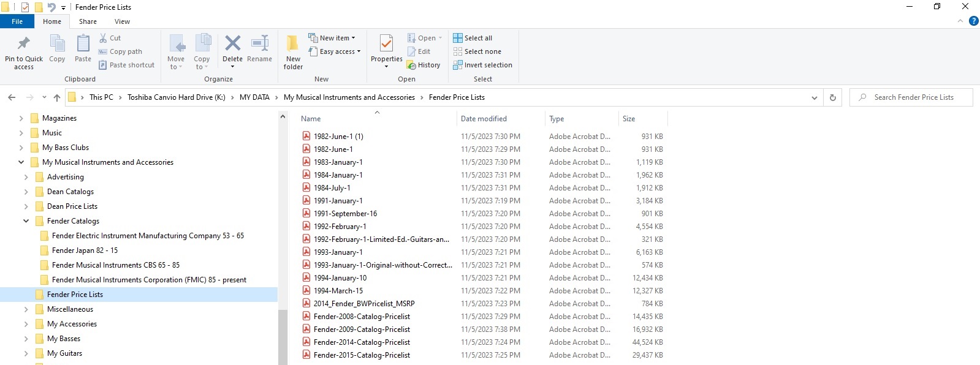Click PDF icon of 1982-June-1 (1)

tap(306, 136)
